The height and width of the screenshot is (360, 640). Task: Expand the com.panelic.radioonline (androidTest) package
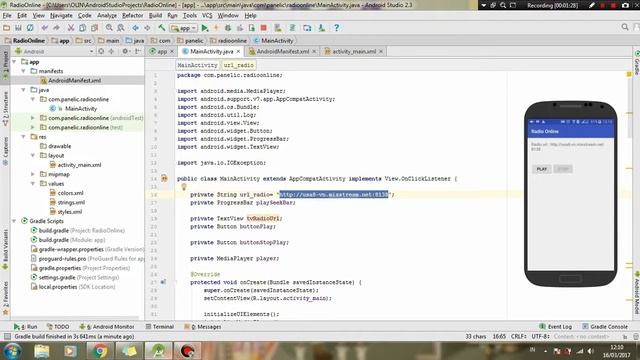[33, 118]
